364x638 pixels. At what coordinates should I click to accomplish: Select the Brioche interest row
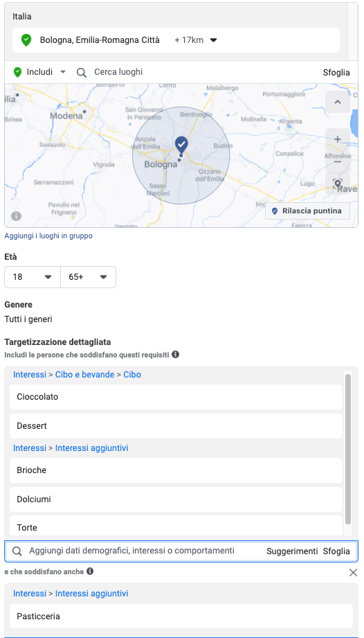point(176,470)
